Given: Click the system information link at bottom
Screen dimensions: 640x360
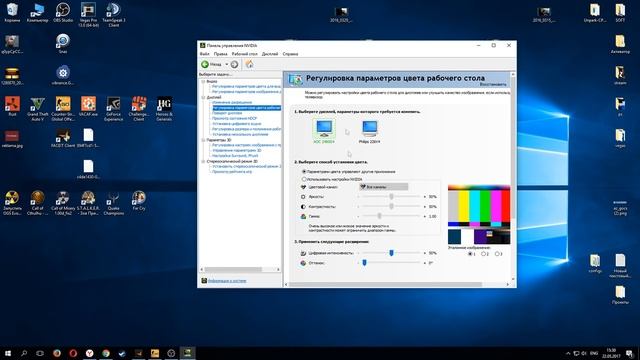Looking at the screenshot, I should point(227,281).
